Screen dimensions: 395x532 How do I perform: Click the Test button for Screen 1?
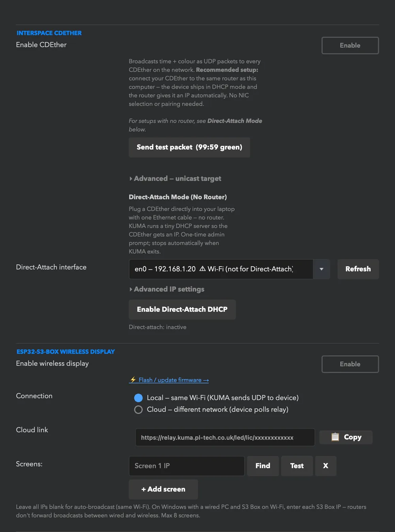click(297, 466)
